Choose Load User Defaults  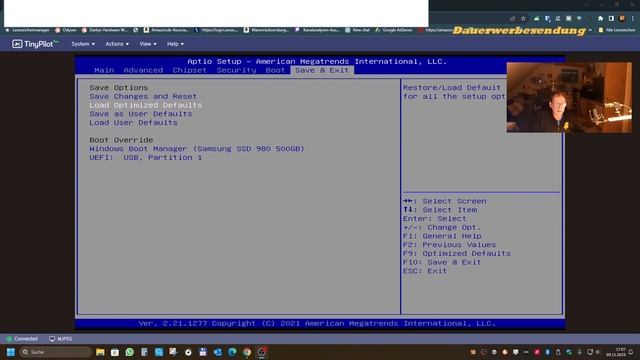[x=133, y=122]
